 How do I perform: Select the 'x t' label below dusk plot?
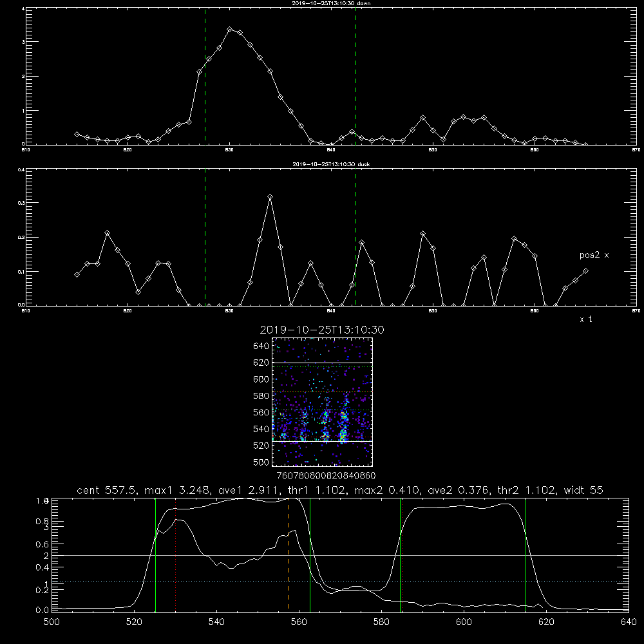(585, 319)
